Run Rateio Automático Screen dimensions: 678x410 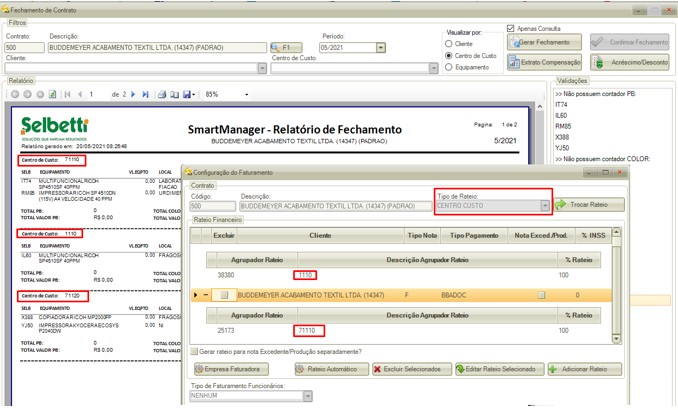pyautogui.click(x=332, y=369)
